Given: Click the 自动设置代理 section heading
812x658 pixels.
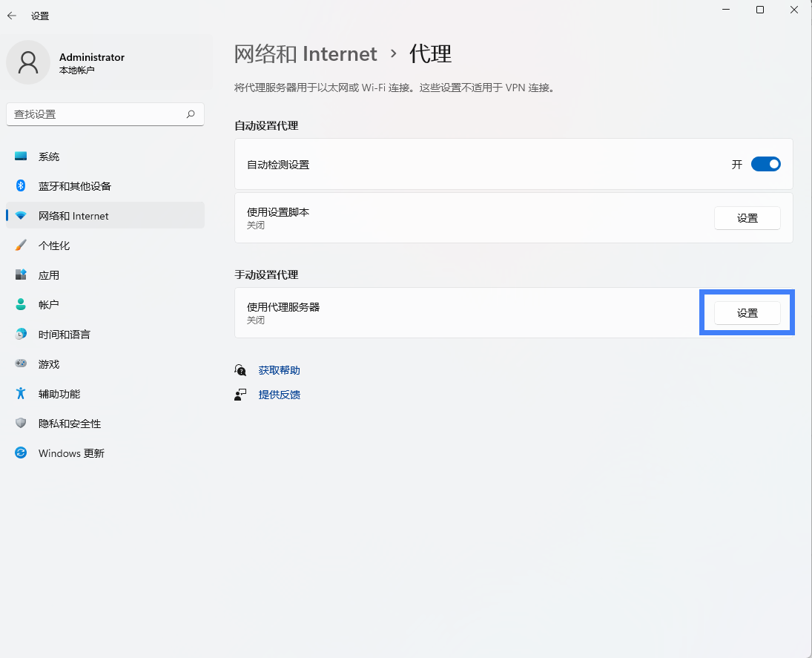Looking at the screenshot, I should tap(266, 125).
